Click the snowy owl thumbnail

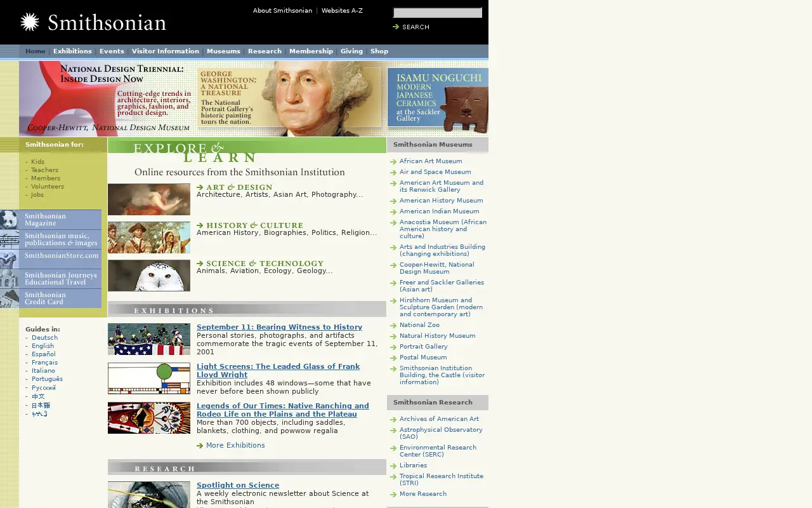[149, 276]
